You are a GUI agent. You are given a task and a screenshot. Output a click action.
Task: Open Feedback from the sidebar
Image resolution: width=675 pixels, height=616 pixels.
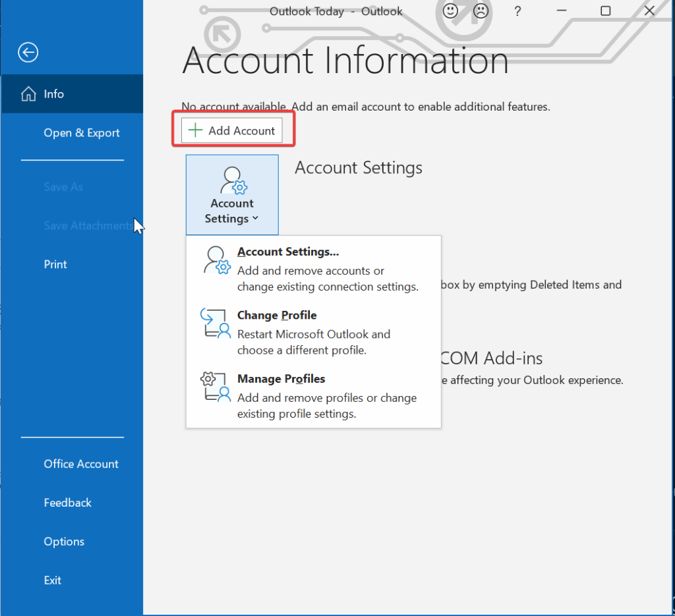[67, 503]
